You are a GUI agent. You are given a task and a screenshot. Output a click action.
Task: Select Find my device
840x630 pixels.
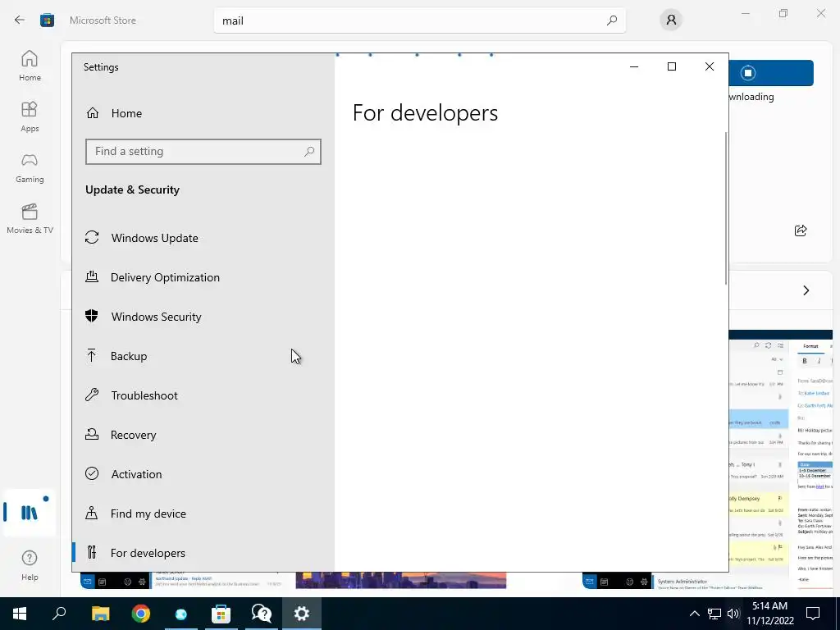(x=203, y=514)
